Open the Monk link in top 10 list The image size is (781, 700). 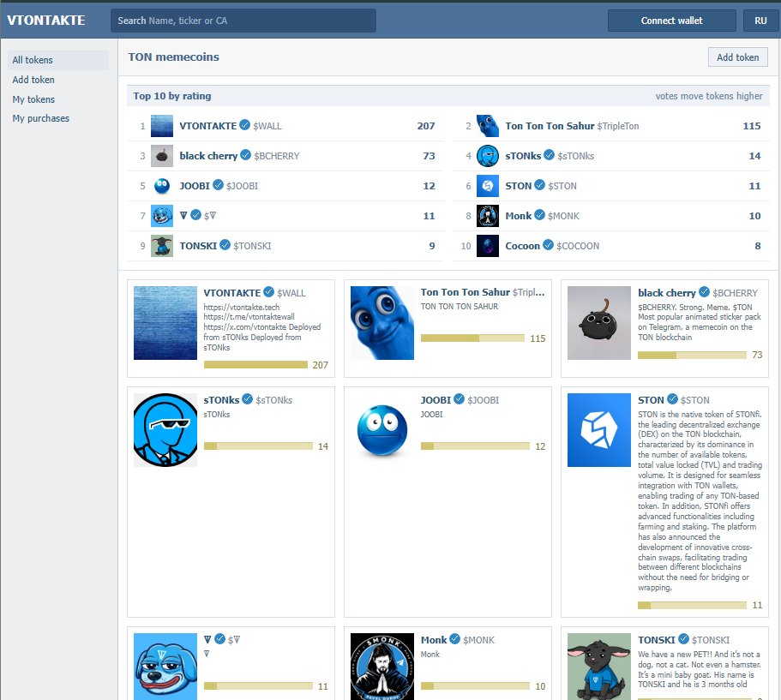tap(518, 216)
